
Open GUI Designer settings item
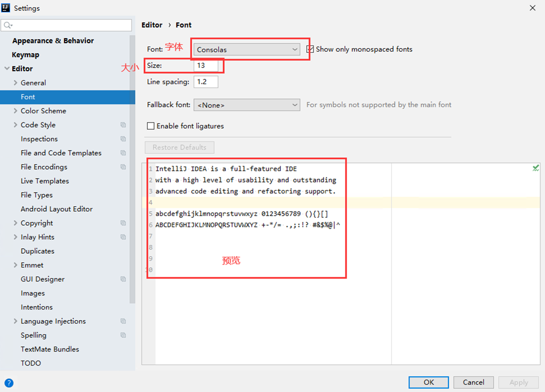click(x=42, y=279)
